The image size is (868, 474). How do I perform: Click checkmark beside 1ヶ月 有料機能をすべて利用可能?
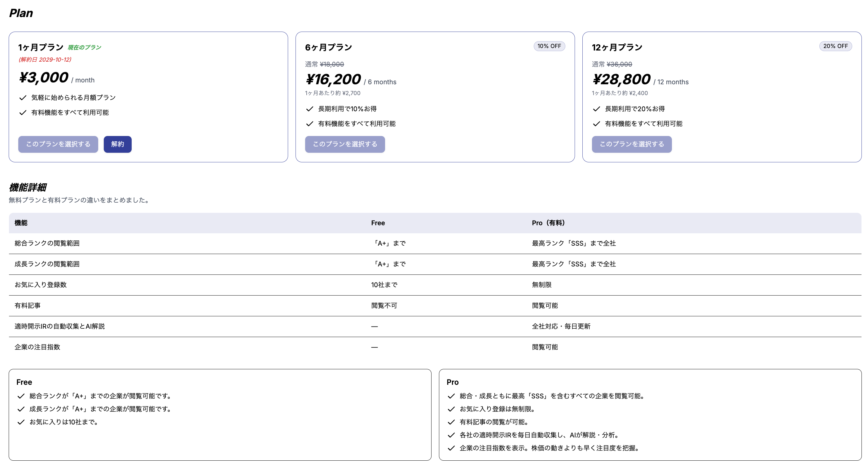click(x=23, y=112)
